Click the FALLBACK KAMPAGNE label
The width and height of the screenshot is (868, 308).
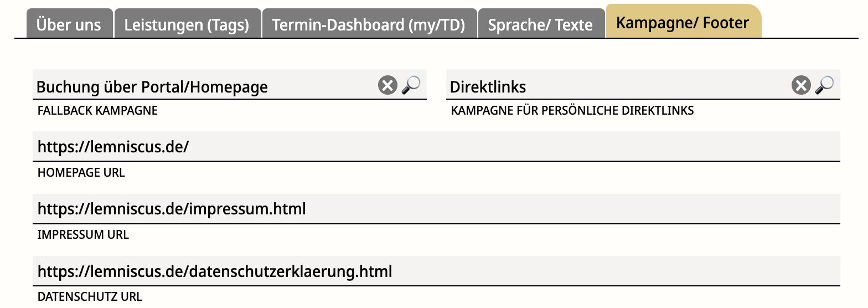(97, 110)
